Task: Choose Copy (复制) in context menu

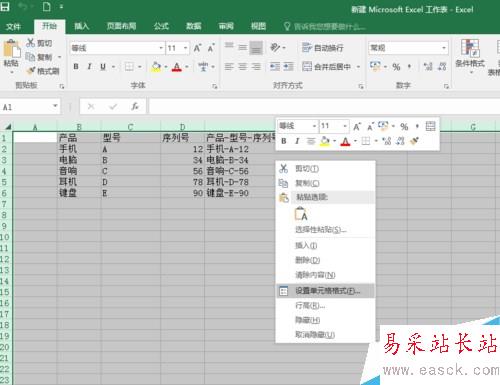Action: 325,183
